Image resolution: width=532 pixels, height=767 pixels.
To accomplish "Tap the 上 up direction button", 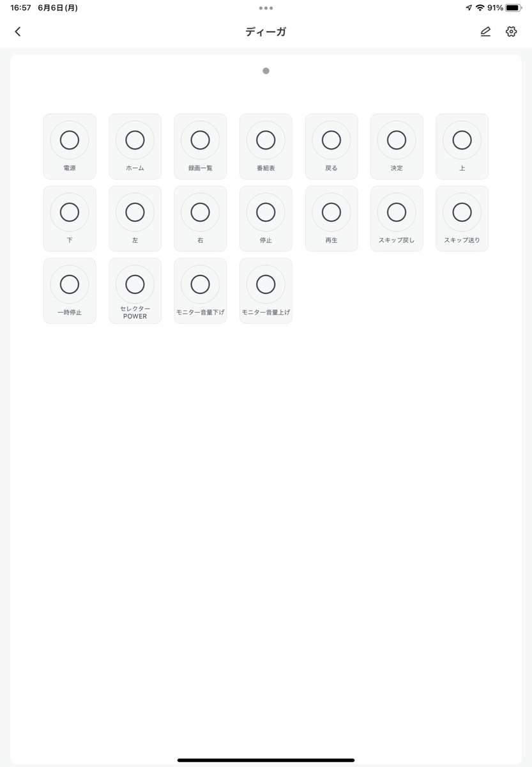I will (x=462, y=146).
